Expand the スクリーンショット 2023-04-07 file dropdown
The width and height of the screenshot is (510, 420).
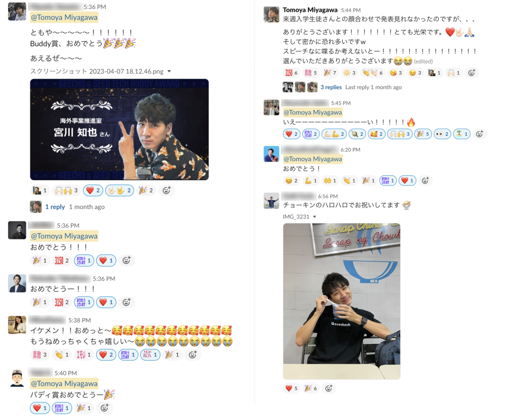pos(169,71)
